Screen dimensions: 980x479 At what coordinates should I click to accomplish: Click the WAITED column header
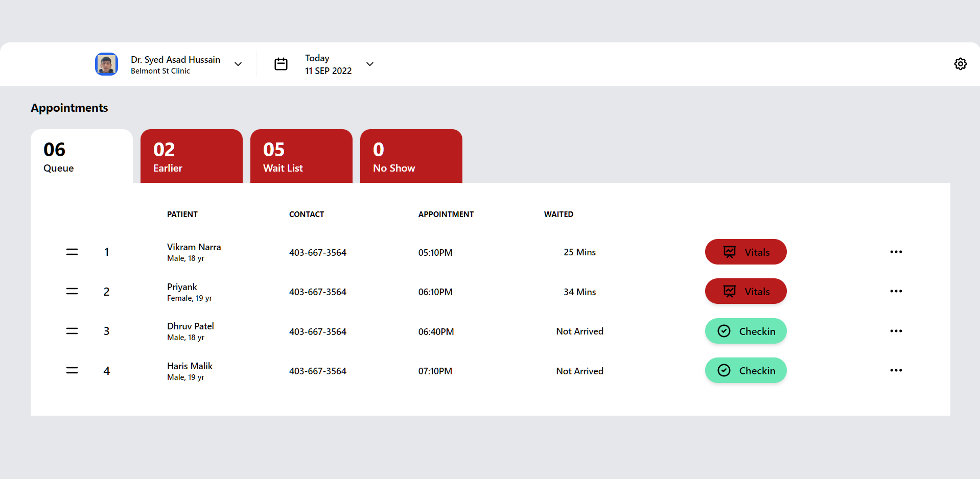click(558, 214)
